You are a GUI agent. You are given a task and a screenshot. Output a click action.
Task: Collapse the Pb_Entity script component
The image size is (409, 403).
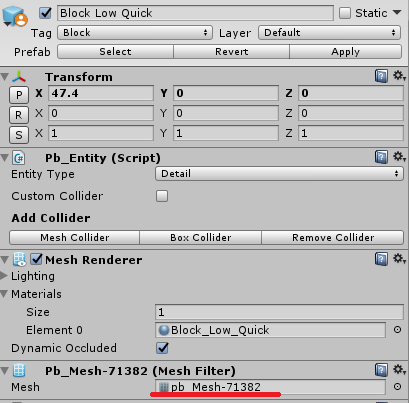(4, 158)
